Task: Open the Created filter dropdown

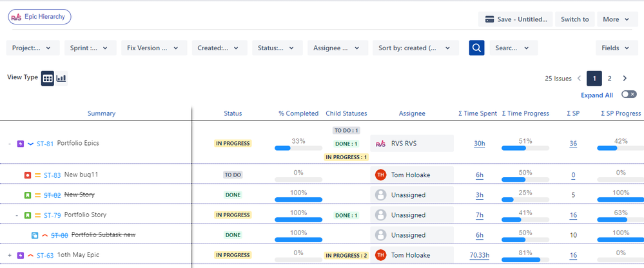Action: point(220,48)
